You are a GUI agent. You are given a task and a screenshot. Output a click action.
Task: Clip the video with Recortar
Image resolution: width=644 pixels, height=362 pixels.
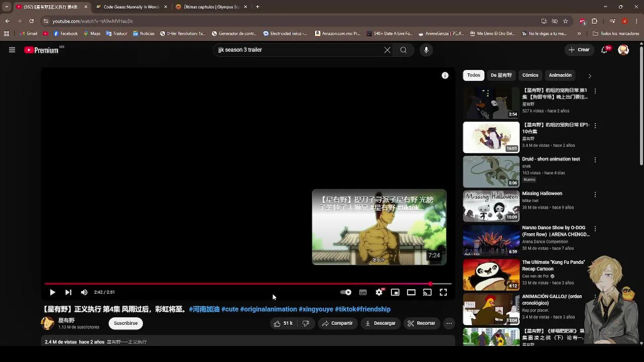422,323
